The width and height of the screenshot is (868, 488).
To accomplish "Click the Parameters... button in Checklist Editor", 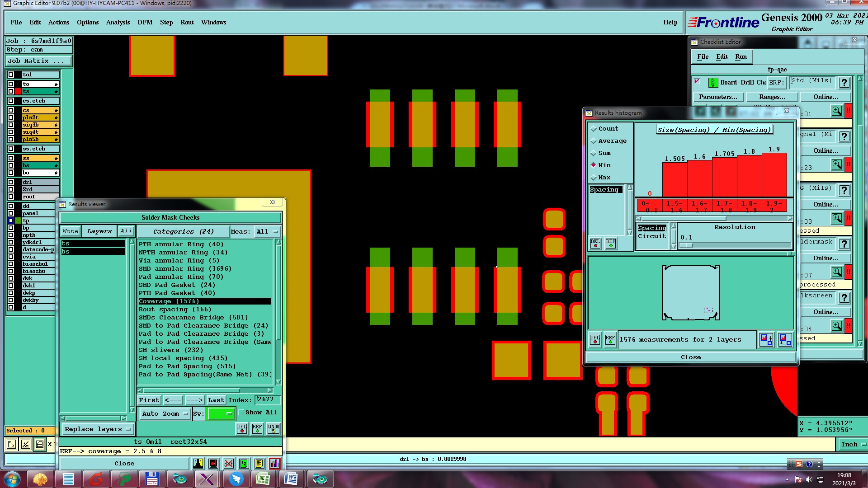I will pos(717,97).
